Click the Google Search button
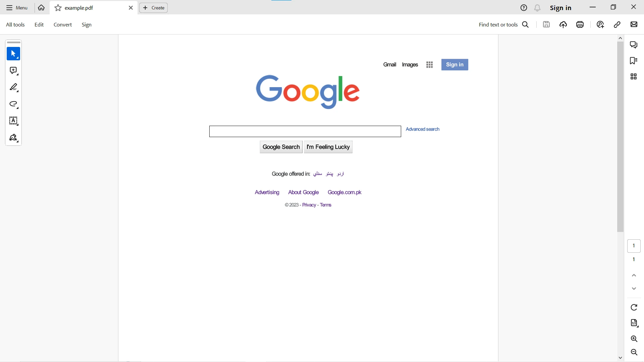This screenshot has width=644, height=362. tap(281, 147)
